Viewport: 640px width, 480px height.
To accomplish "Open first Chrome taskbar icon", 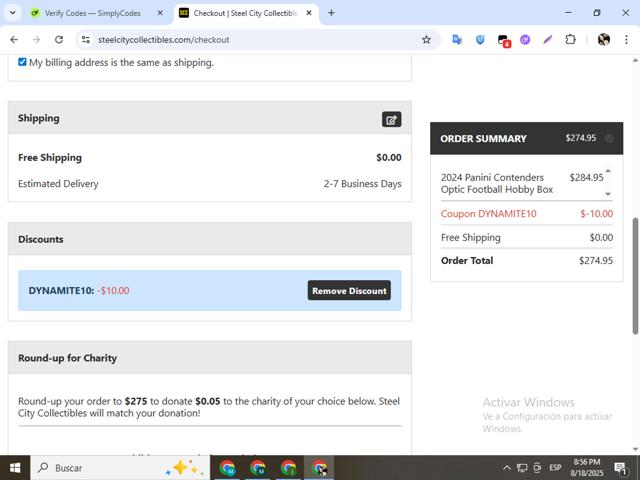I will (227, 468).
